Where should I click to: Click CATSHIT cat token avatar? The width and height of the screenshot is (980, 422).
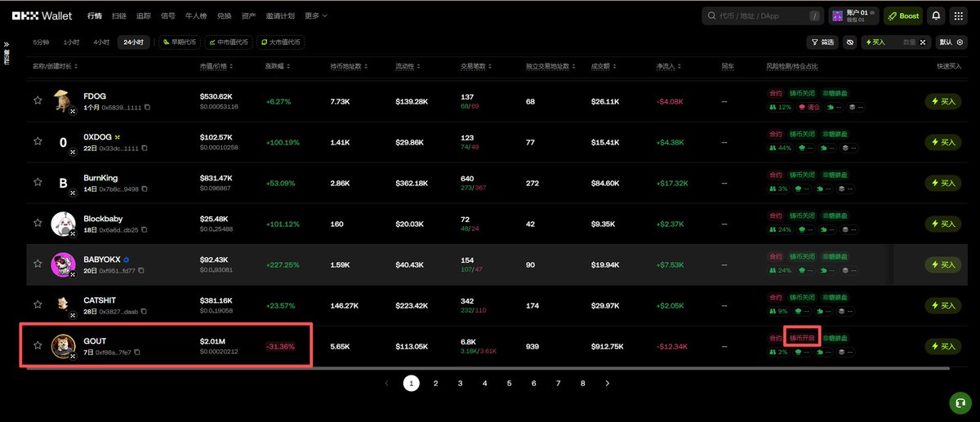click(x=62, y=304)
